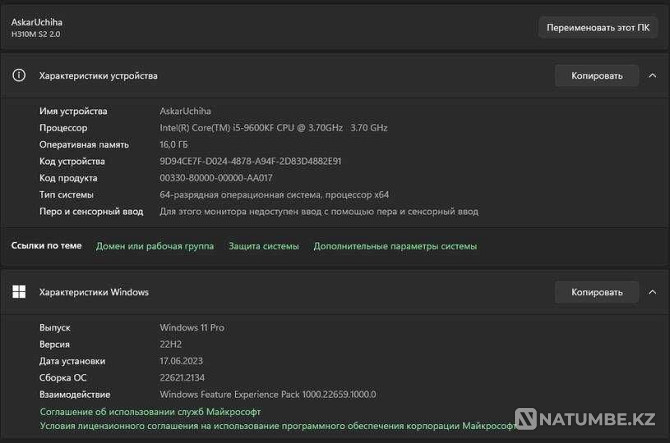The width and height of the screenshot is (670, 443).
Task: Open Дополнительные параметры системы link
Action: [395, 246]
